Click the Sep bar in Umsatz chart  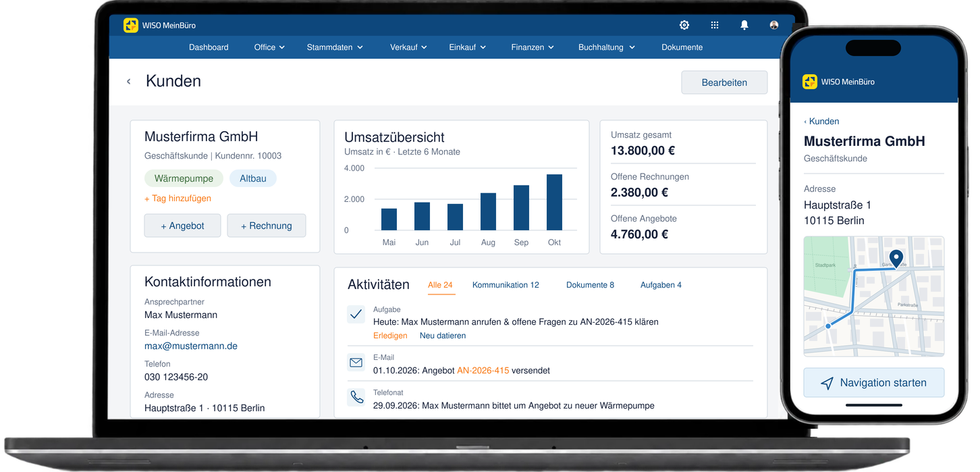coord(521,208)
